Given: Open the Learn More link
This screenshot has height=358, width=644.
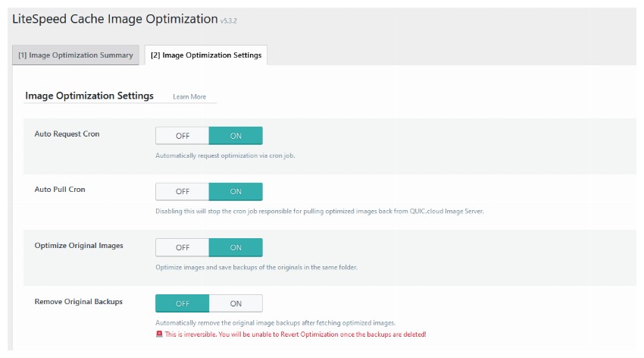Looking at the screenshot, I should (189, 96).
